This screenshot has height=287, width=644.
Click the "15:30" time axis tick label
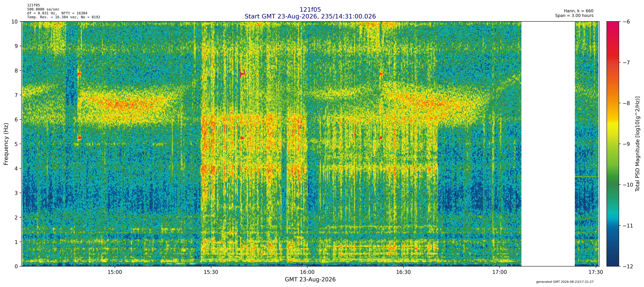211,272
